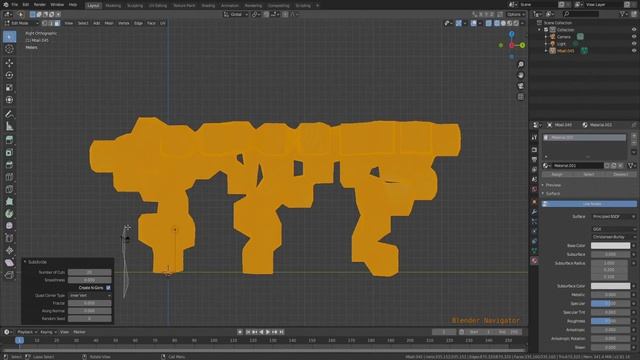Viewport: 640px width, 360px height.
Task: Select the Measure tool
Action: pos(9,127)
